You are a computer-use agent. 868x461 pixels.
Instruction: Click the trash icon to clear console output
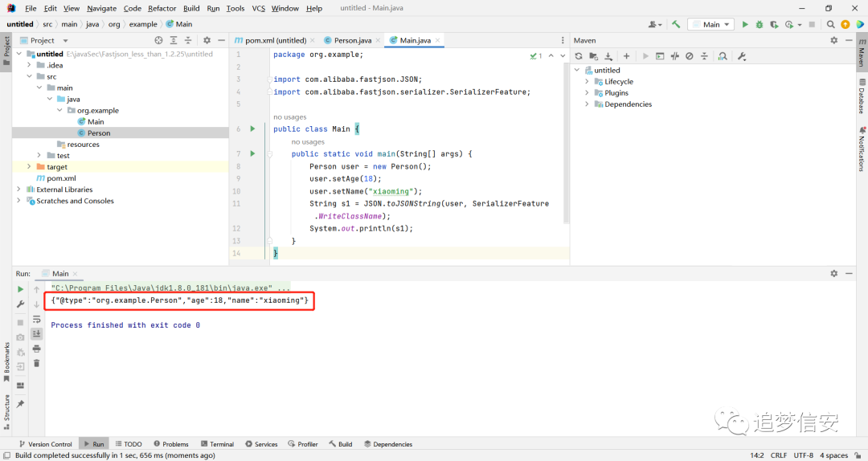click(x=36, y=363)
